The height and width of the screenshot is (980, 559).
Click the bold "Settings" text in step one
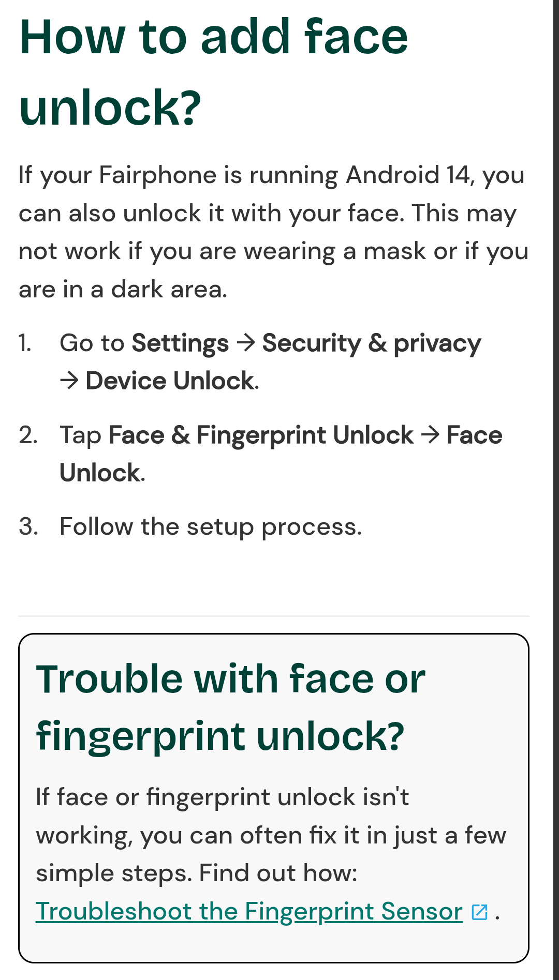point(180,343)
